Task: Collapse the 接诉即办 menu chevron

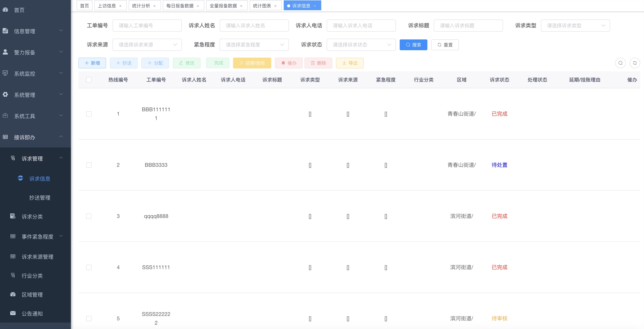Action: 61,136
